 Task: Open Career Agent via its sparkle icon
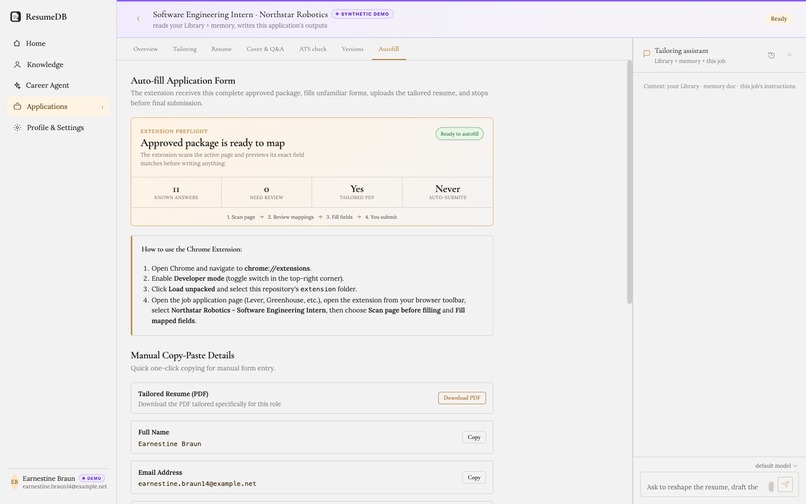pyautogui.click(x=17, y=85)
